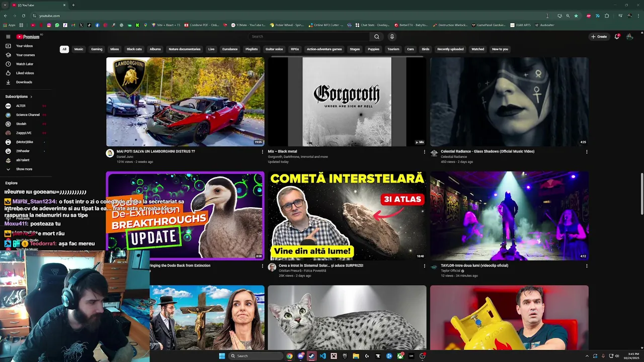Select the All filter chip
Viewport: 644px width, 362px height.
coord(64,49)
